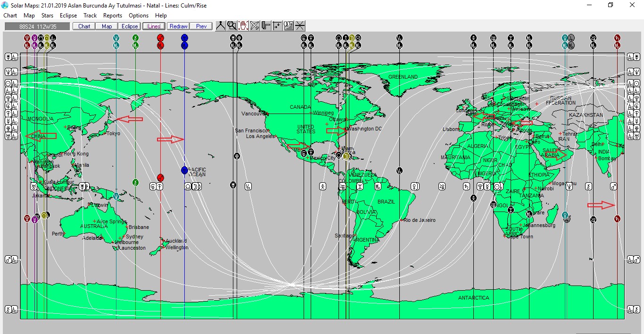The image size is (644, 334).
Task: Select the red hand pan tool
Action: pyautogui.click(x=243, y=26)
